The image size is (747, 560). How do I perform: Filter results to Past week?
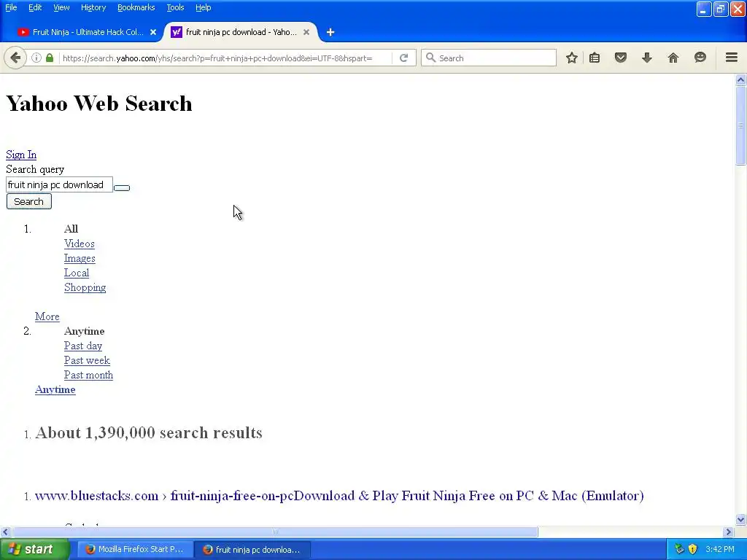click(87, 360)
